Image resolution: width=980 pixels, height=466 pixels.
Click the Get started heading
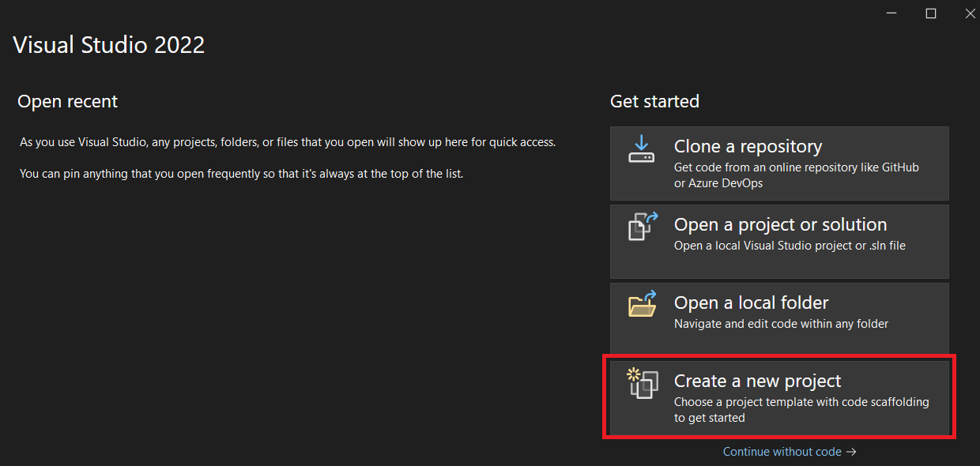click(654, 101)
